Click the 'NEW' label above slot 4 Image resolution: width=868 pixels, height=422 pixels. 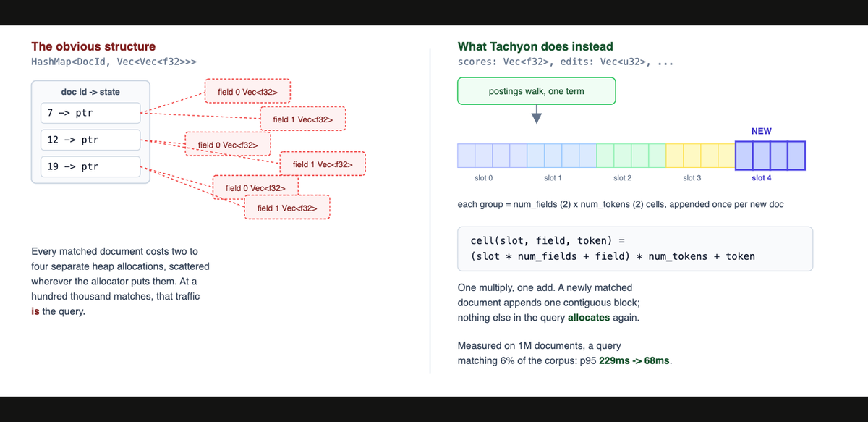pyautogui.click(x=762, y=131)
